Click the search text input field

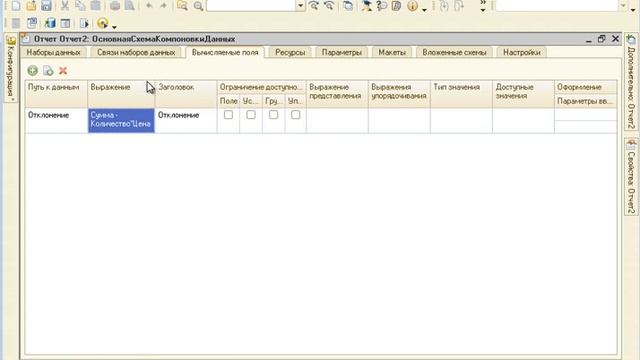click(x=251, y=5)
